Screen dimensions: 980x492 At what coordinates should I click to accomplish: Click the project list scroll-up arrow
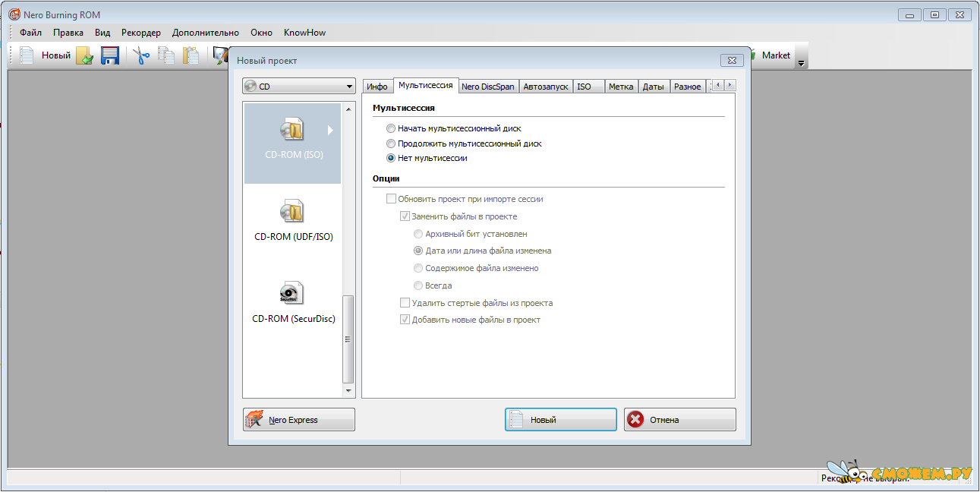tap(349, 109)
